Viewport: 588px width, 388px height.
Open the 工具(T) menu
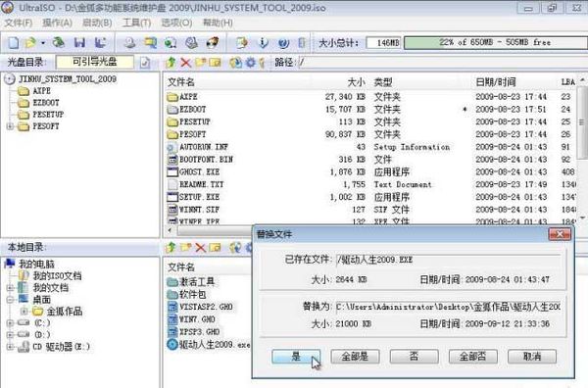pyautogui.click(x=137, y=23)
